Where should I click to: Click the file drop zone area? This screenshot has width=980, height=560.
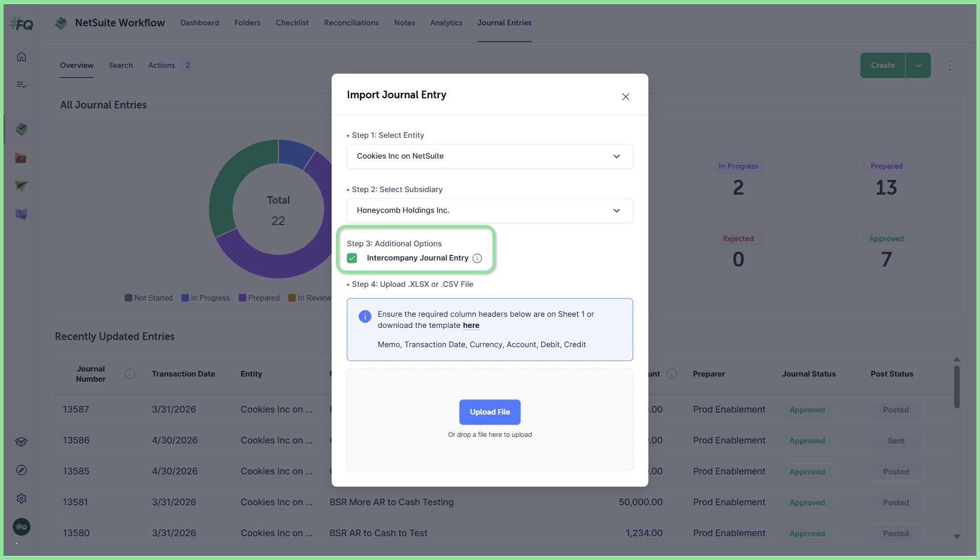tap(489, 420)
